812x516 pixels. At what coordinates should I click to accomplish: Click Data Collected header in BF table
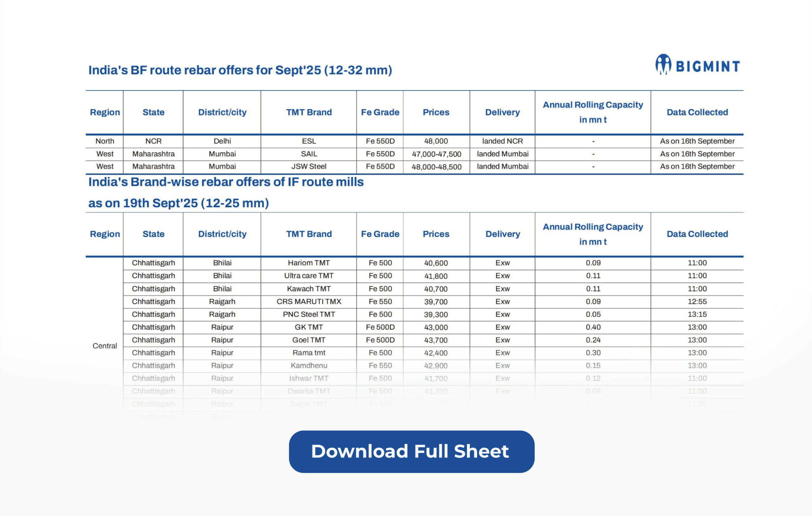tap(697, 112)
